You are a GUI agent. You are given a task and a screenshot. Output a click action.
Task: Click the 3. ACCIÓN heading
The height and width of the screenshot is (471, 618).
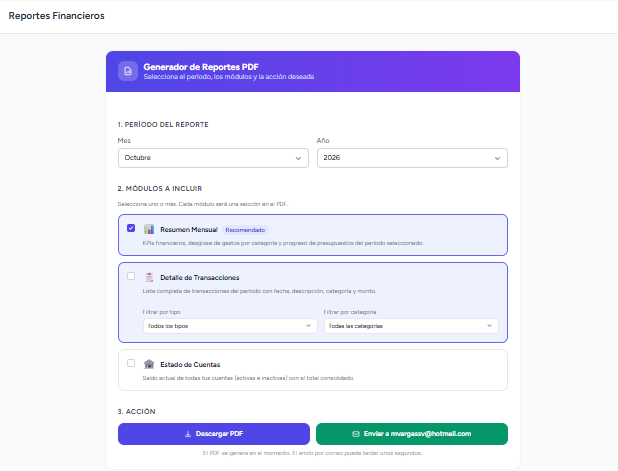point(136,411)
